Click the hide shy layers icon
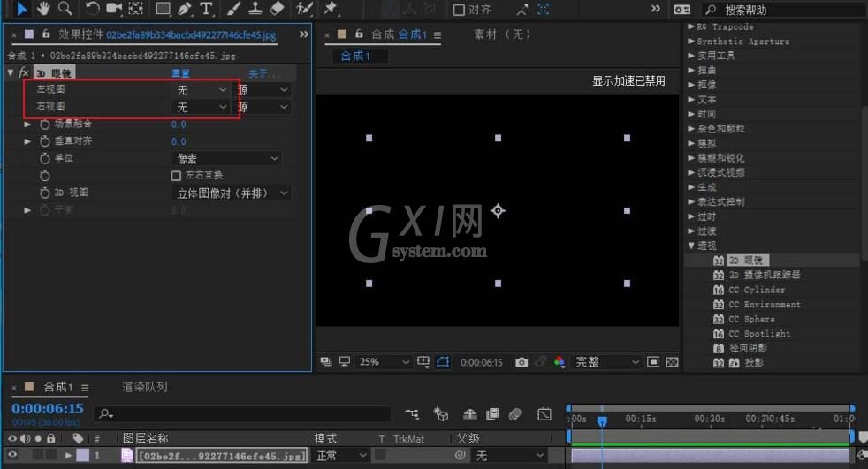868x469 pixels. coord(470,413)
